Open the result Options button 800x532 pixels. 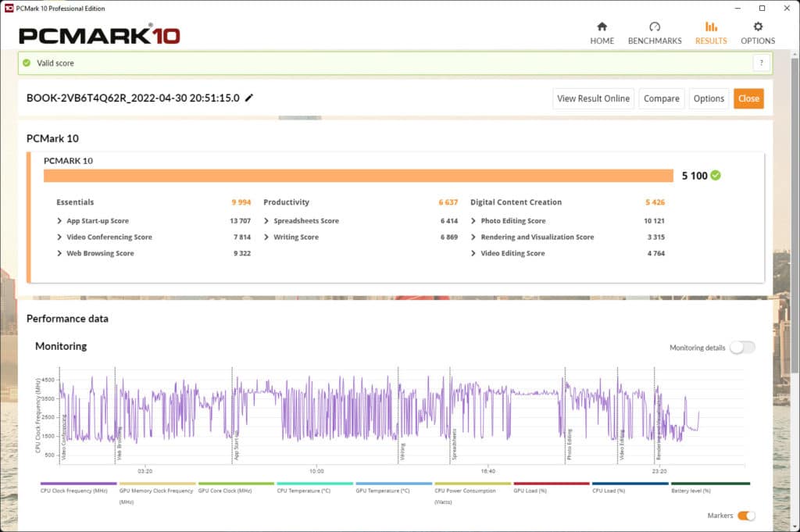709,98
